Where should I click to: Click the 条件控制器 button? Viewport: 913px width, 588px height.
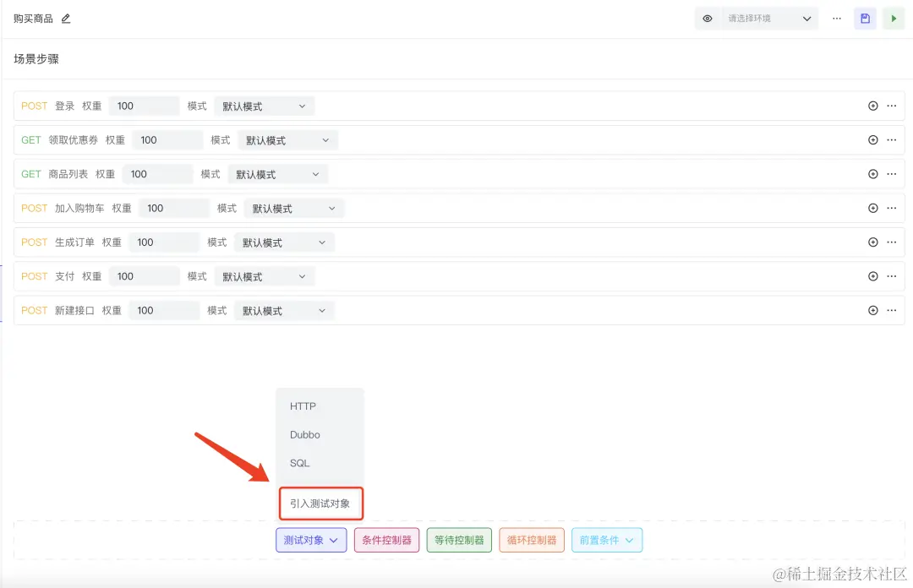click(x=386, y=539)
